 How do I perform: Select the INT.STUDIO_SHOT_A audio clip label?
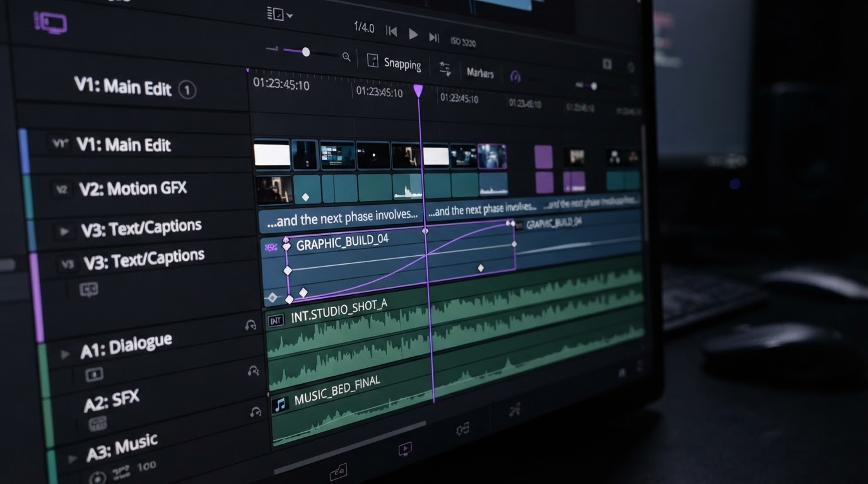tap(339, 311)
